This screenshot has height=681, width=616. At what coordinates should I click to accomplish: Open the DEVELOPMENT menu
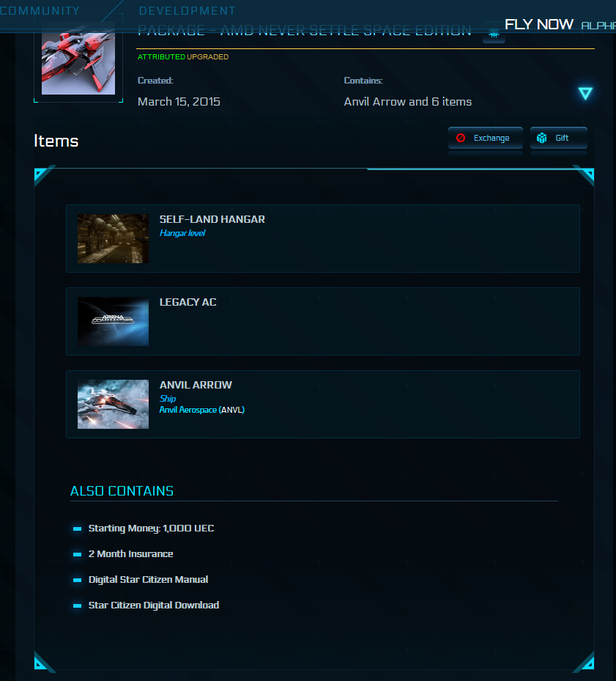[x=187, y=10]
